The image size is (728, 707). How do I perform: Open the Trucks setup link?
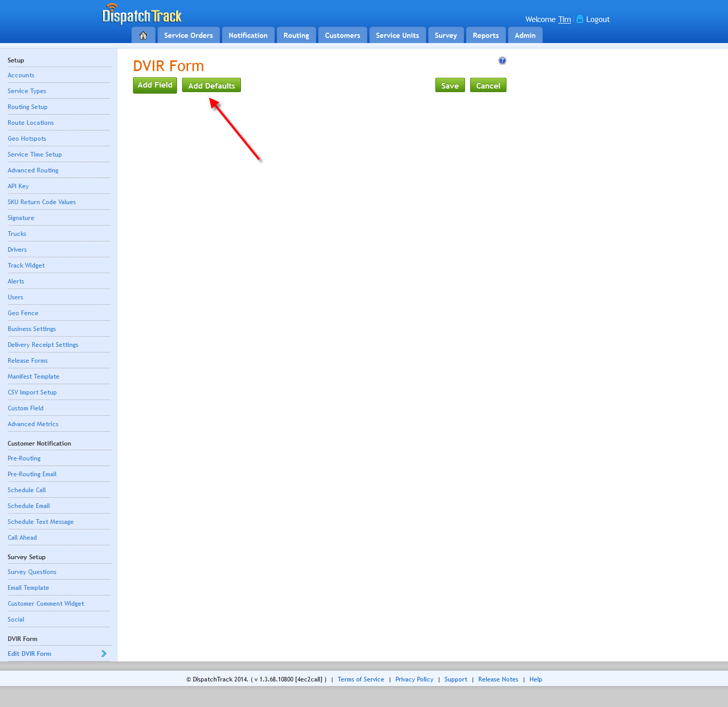17,234
